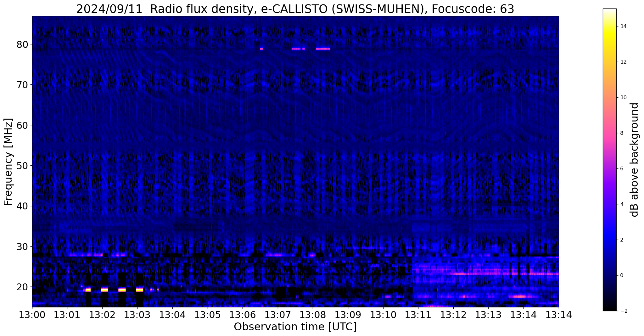Select the 13:13 time tick label
This screenshot has height=336, width=644.
click(x=488, y=315)
